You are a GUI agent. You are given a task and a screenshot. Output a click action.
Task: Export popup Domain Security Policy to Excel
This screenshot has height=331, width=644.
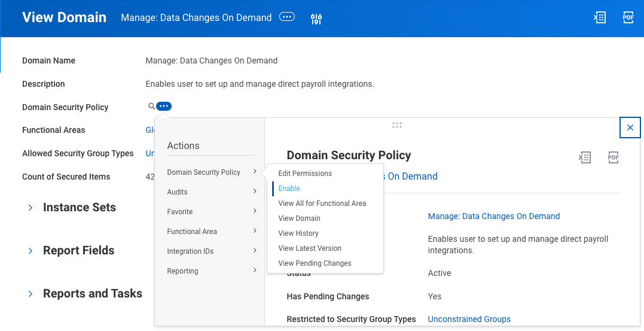click(x=584, y=157)
